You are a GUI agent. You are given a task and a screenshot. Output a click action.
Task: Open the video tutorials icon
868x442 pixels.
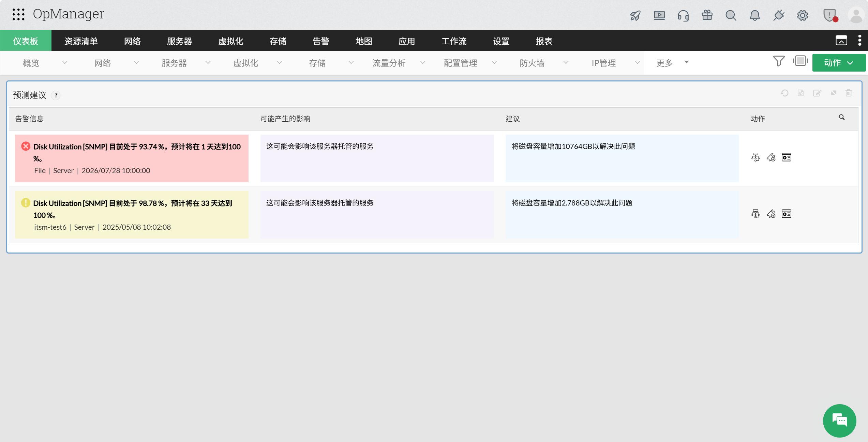659,15
